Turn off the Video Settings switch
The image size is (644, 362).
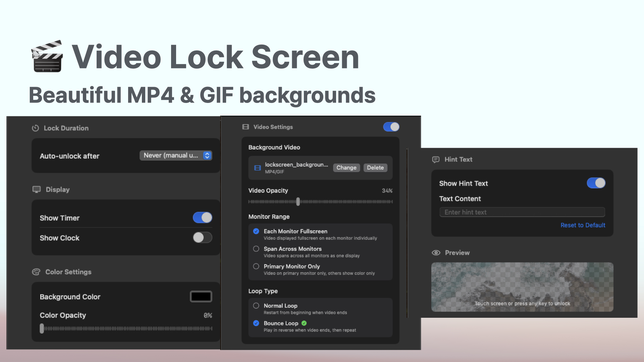[391, 127]
